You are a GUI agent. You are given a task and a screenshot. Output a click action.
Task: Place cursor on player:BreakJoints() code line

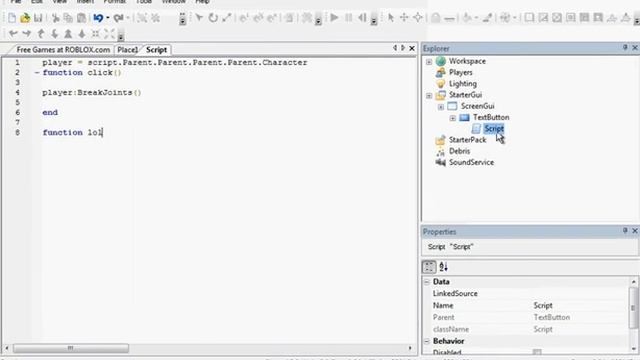coord(91,93)
